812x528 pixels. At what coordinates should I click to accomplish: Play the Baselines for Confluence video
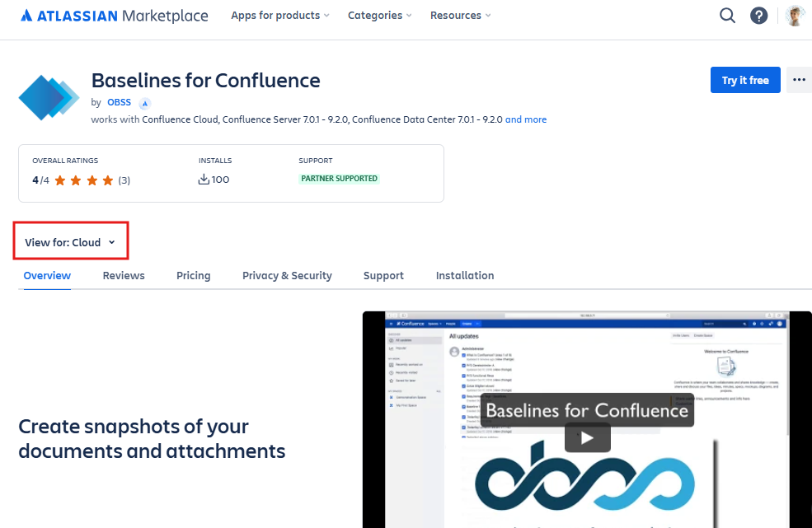click(x=587, y=437)
